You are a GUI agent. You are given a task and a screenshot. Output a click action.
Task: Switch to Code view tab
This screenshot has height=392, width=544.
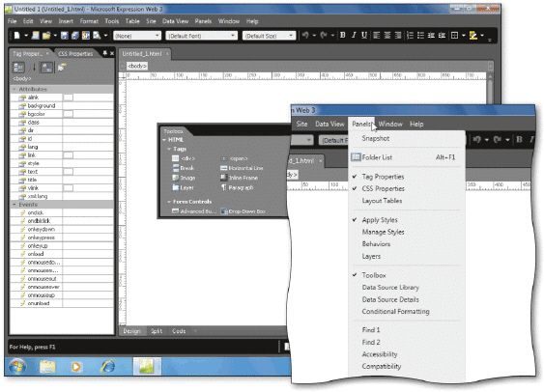click(179, 331)
